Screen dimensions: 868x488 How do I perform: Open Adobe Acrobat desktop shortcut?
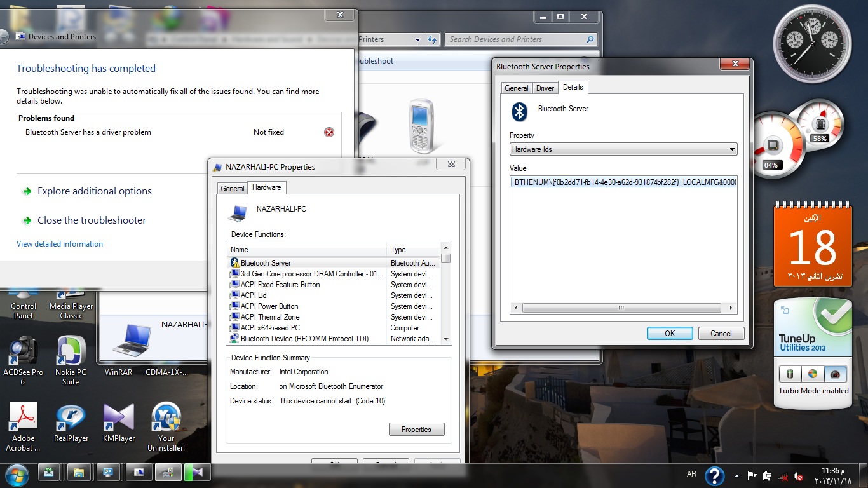23,426
